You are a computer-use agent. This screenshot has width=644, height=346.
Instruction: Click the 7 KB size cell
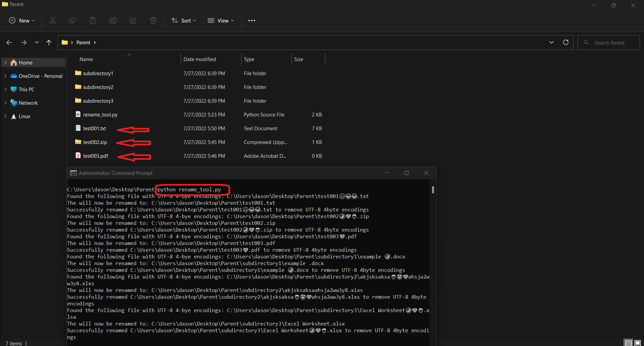point(317,129)
